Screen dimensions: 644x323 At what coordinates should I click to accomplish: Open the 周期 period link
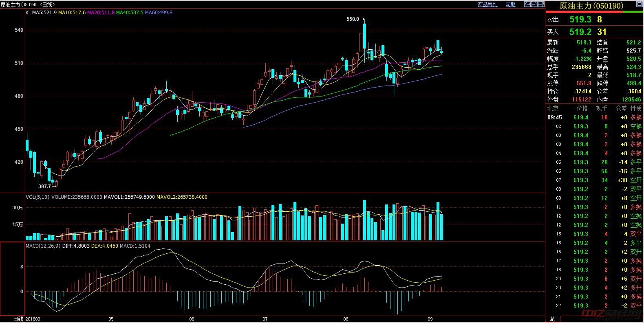511,4
